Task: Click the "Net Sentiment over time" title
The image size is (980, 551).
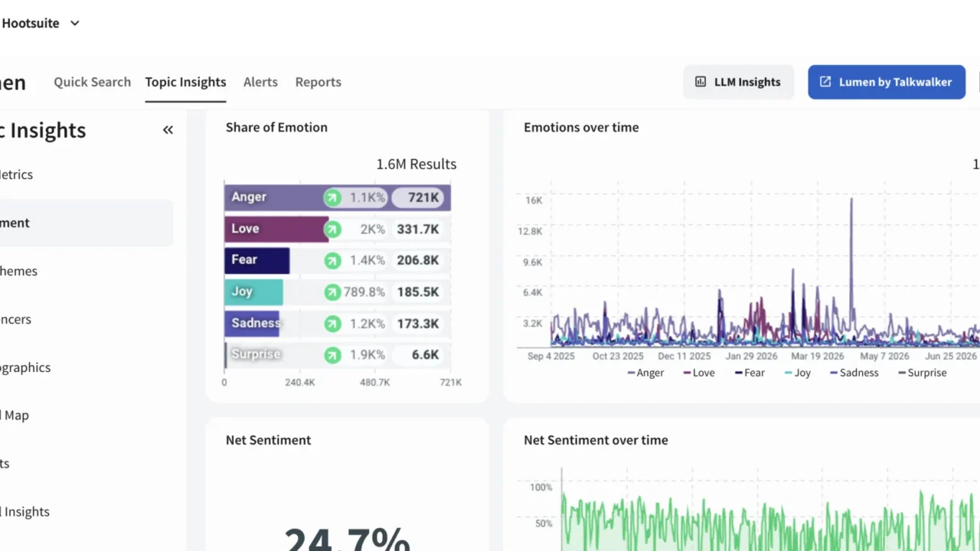Action: (x=596, y=440)
